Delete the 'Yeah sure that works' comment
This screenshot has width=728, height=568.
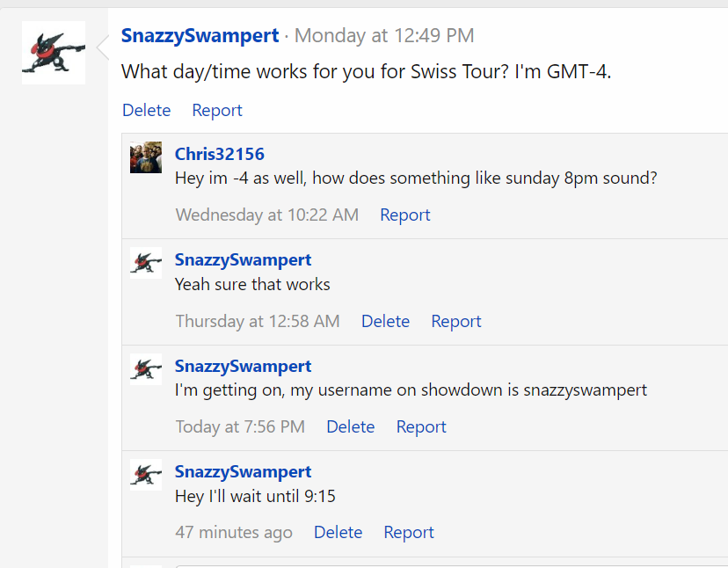click(x=385, y=321)
